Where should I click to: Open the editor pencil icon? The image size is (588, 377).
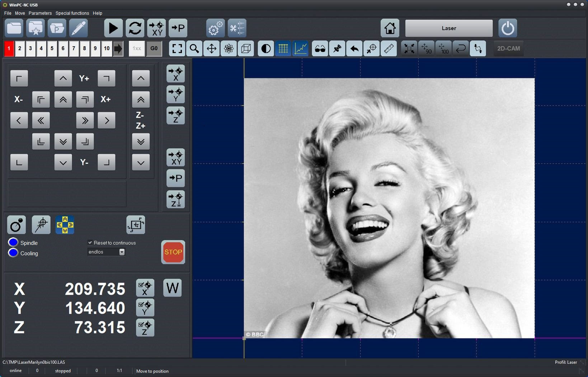(x=79, y=28)
